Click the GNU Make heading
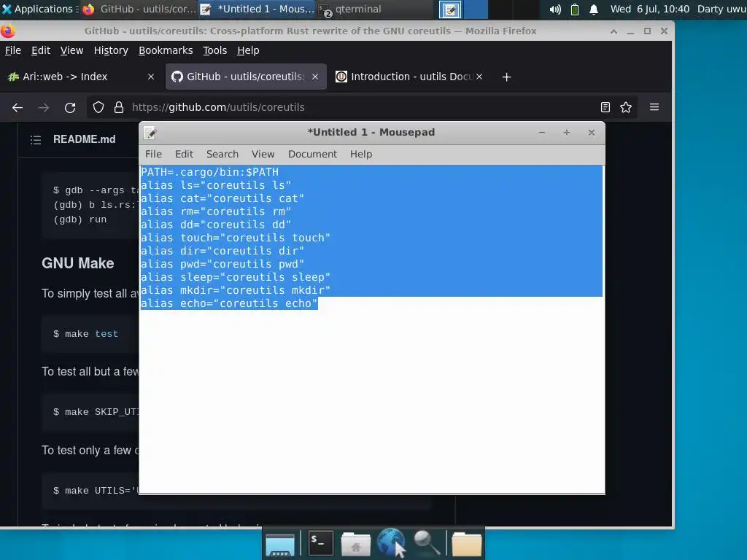Image resolution: width=747 pixels, height=560 pixels. (77, 263)
